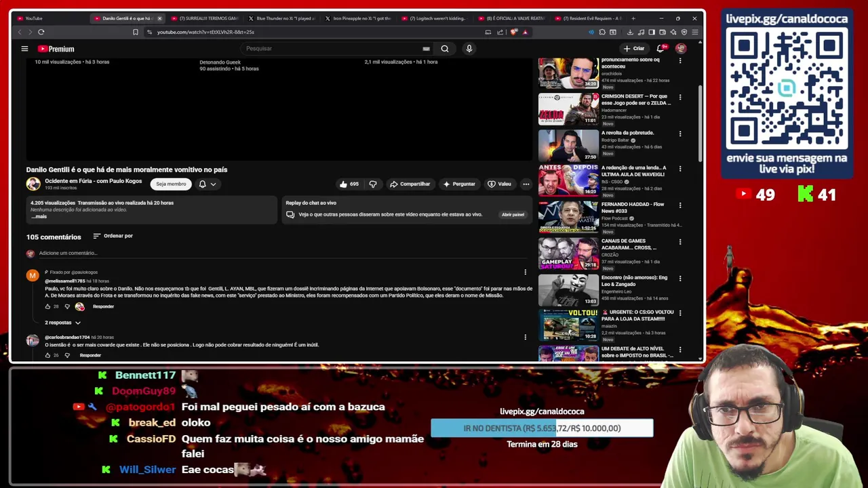Dislike the video
Image resolution: width=868 pixels, height=488 pixels.
pyautogui.click(x=372, y=184)
